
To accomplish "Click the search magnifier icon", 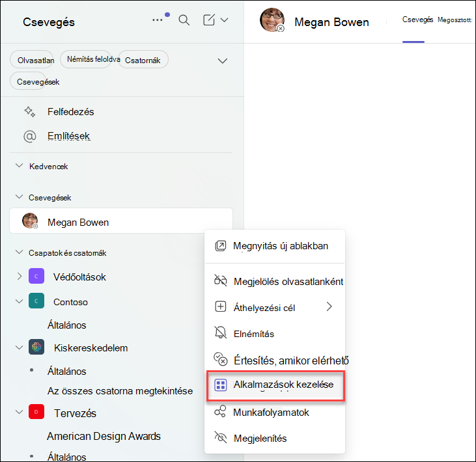I will [184, 20].
